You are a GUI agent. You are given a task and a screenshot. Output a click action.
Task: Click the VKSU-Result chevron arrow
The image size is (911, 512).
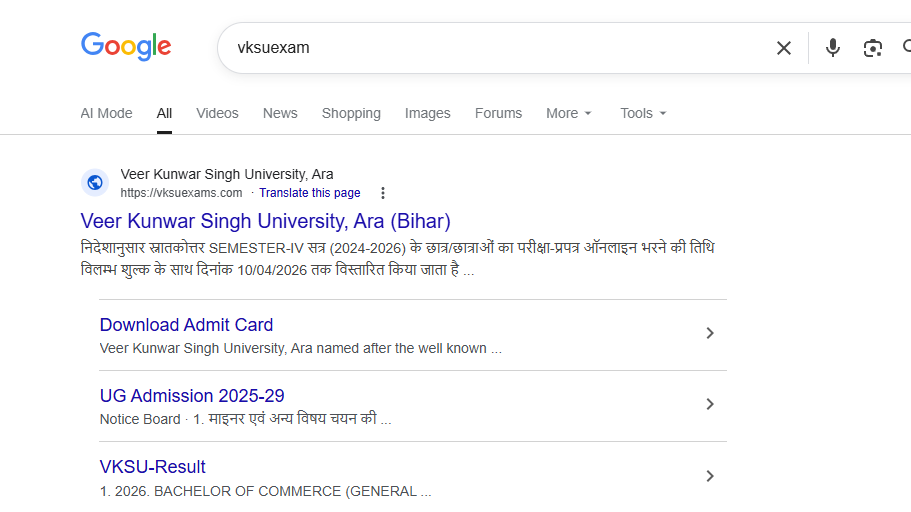(710, 476)
